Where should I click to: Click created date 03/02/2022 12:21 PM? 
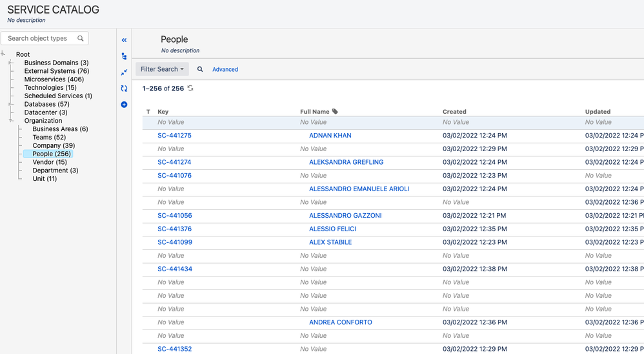[x=474, y=216]
